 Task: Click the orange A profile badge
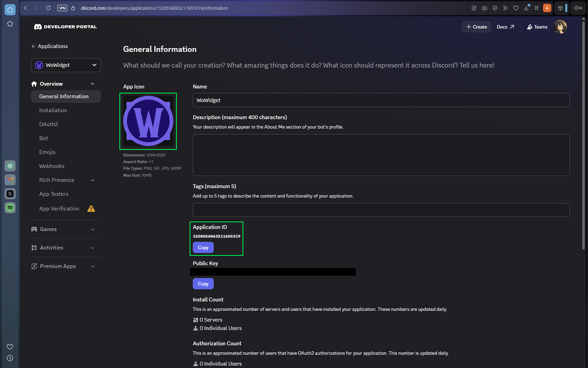coord(547,8)
